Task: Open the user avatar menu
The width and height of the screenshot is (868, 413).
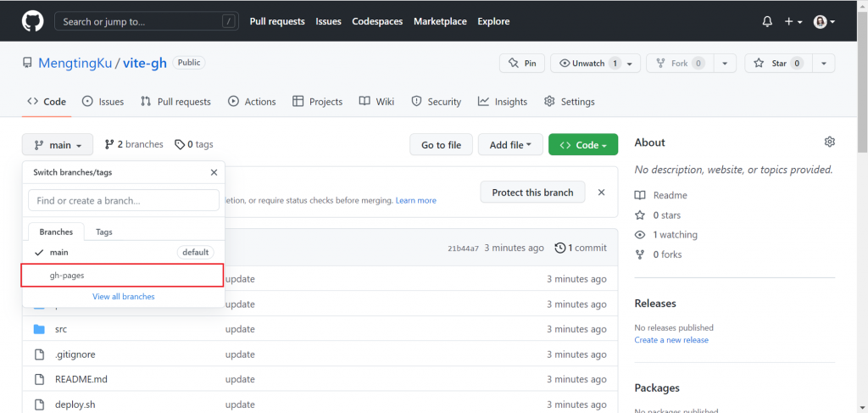Action: (x=824, y=21)
